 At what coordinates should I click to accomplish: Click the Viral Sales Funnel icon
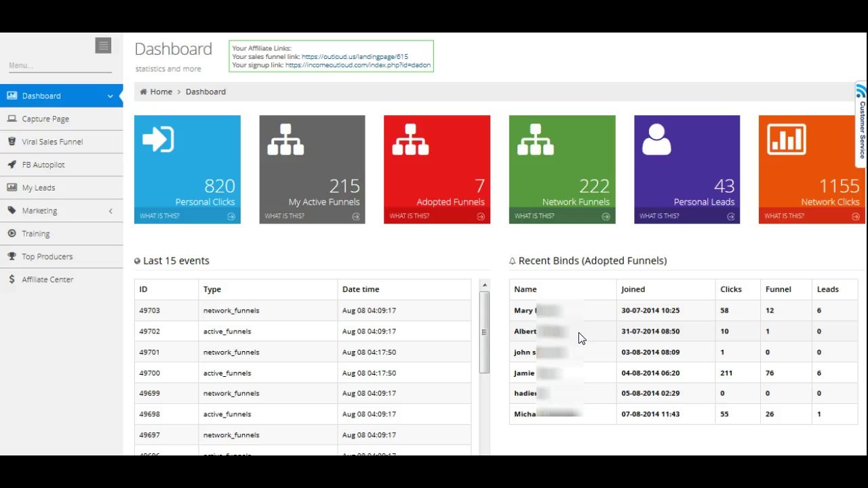coord(12,142)
